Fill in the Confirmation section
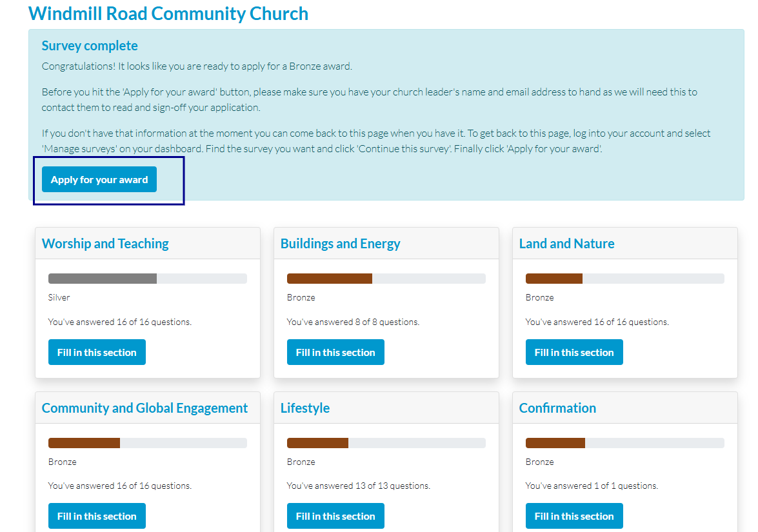This screenshot has width=758, height=532. pos(574,516)
